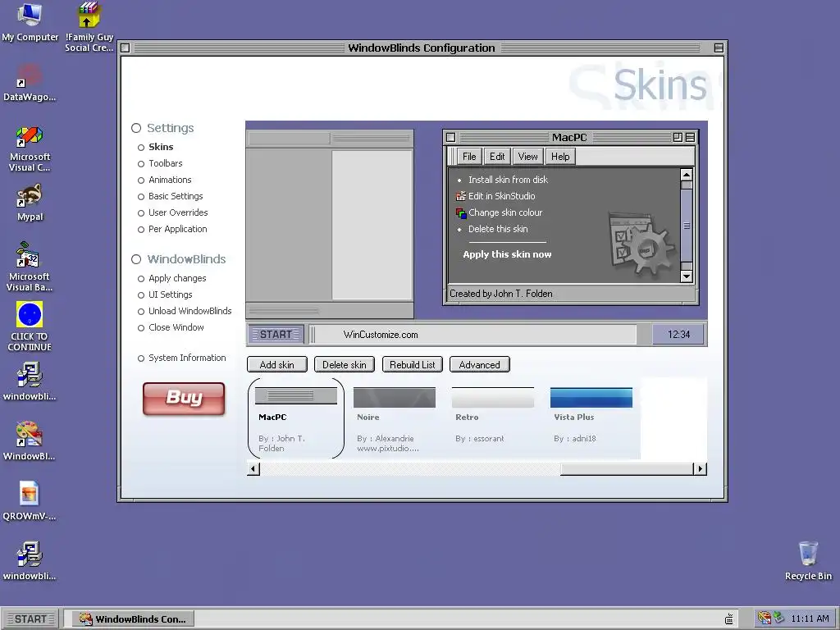Click the taskbar START button
This screenshot has width=840, height=630.
[x=31, y=619]
